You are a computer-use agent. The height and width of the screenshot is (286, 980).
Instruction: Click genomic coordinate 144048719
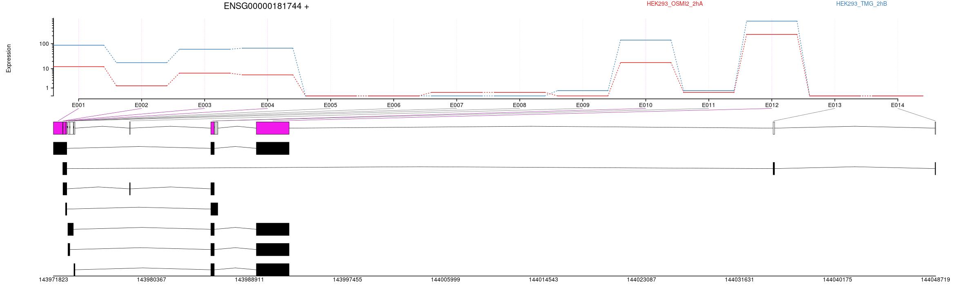935,280
